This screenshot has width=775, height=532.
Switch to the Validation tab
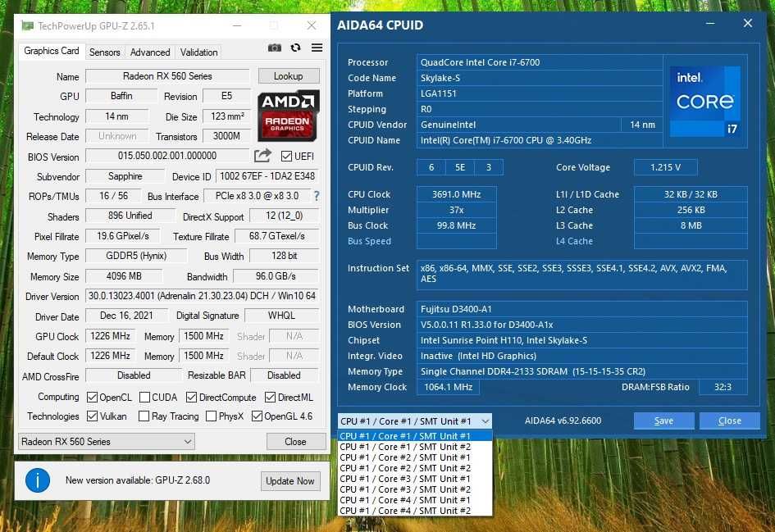(x=198, y=52)
